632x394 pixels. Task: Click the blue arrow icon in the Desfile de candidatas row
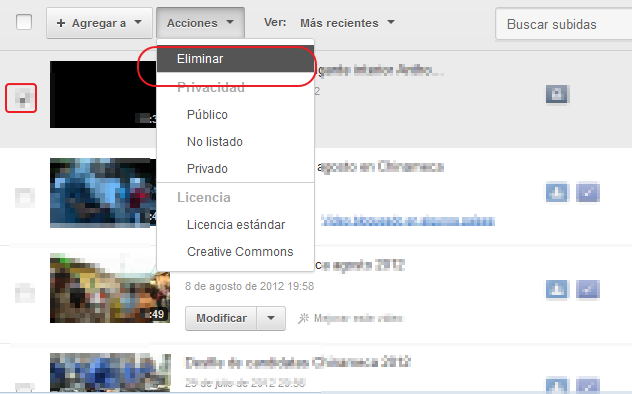coord(557,385)
